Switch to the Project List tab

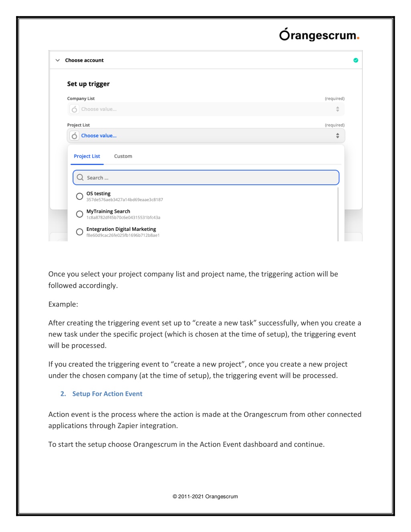87,156
